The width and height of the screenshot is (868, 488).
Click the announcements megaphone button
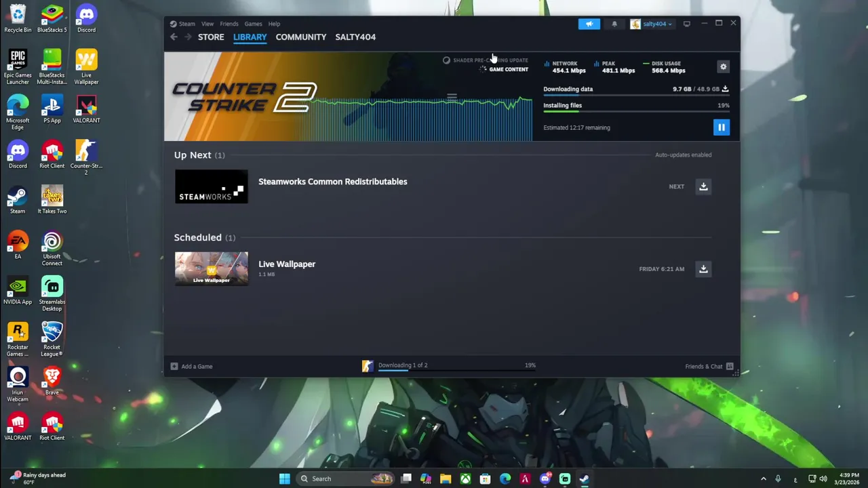pos(589,24)
